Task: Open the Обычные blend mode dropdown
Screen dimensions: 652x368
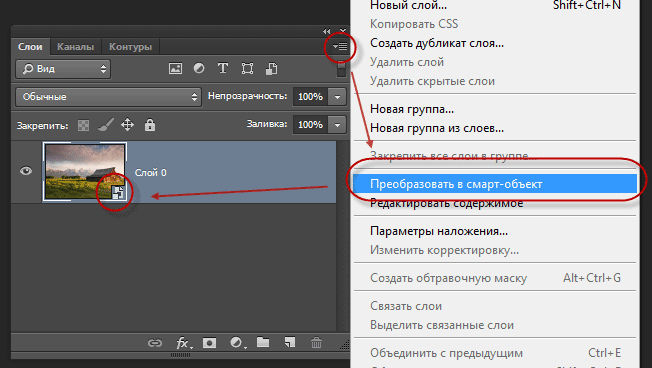Action: (109, 97)
